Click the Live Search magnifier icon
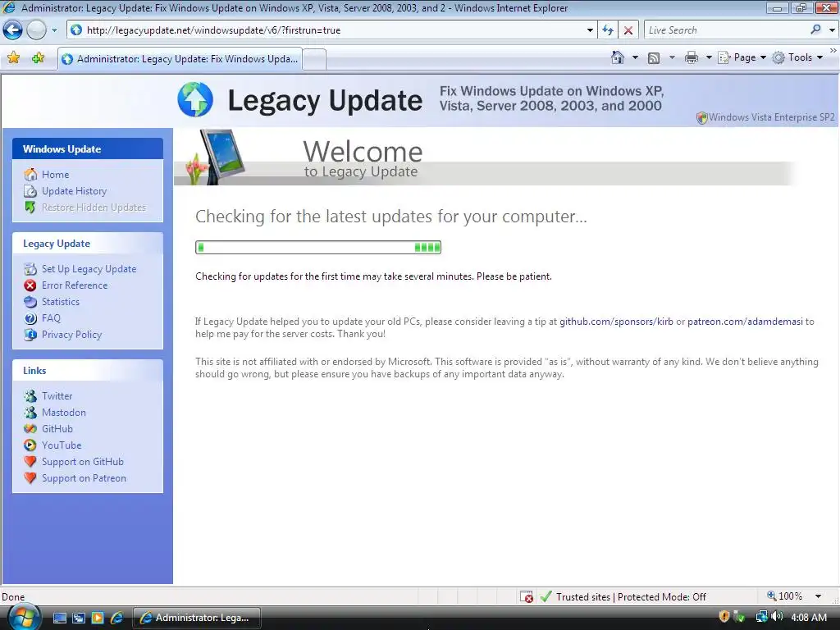Screen dimensions: 840x630 (815, 30)
